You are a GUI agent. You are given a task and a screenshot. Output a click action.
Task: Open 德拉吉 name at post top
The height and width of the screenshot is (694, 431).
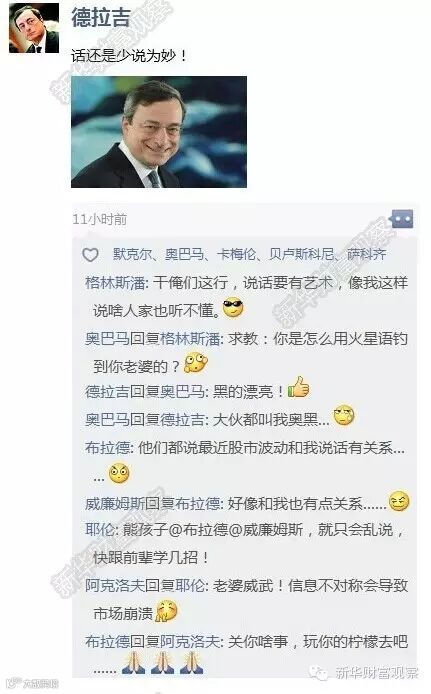(101, 18)
